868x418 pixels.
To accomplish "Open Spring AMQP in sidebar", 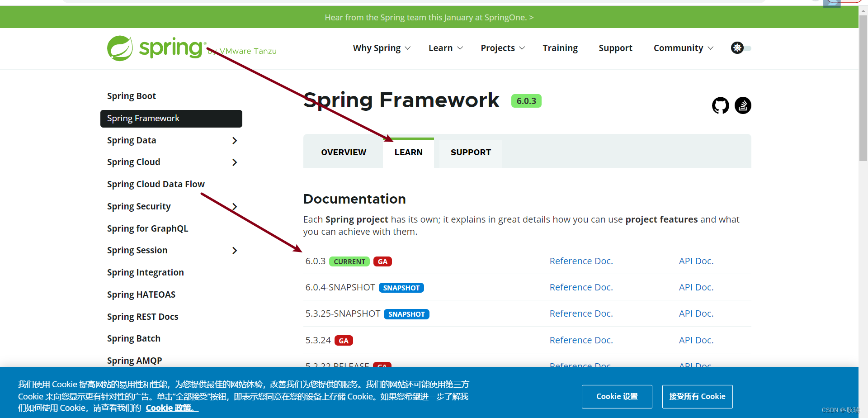I will (134, 361).
